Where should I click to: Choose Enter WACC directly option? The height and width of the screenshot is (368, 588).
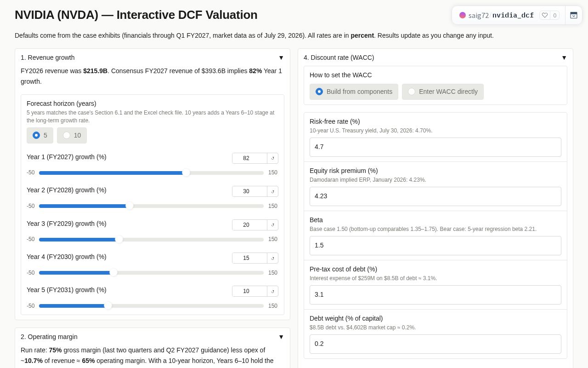point(443,92)
